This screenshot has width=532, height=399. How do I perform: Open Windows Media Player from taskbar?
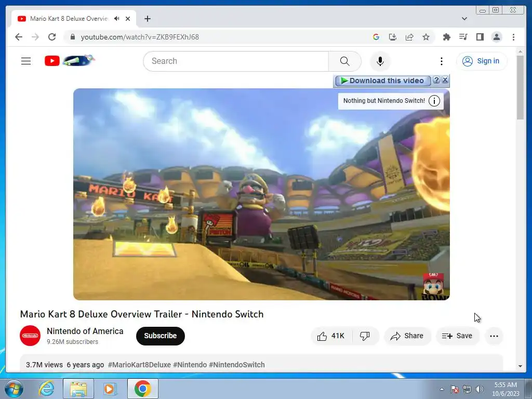point(109,389)
